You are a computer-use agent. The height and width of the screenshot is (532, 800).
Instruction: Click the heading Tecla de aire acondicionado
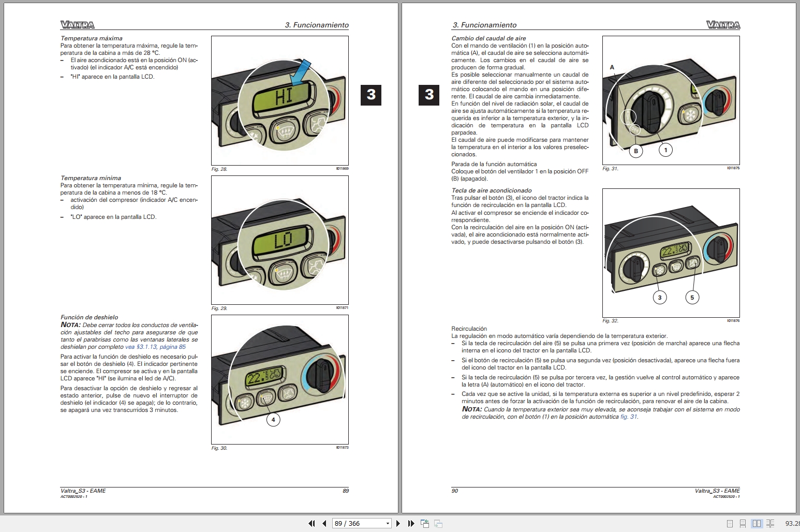tap(491, 190)
